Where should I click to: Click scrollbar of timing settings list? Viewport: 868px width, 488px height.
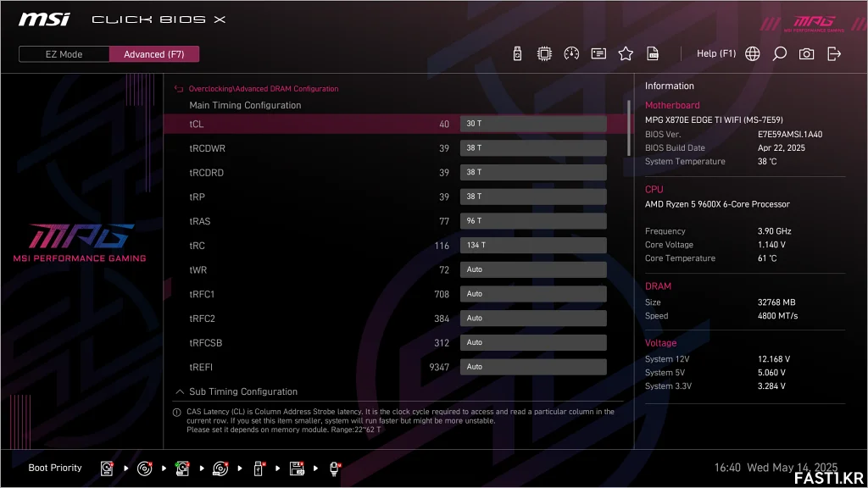(628, 128)
